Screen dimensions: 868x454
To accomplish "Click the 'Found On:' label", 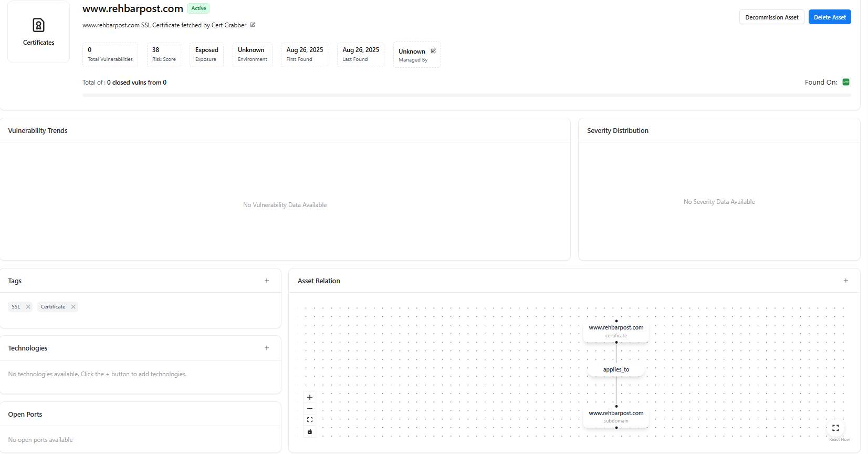I will pos(821,82).
